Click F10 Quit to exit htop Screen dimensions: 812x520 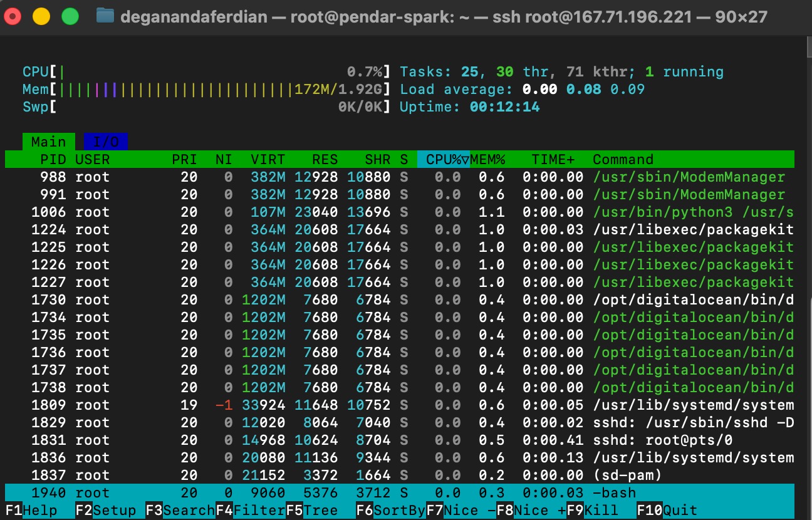coord(667,511)
